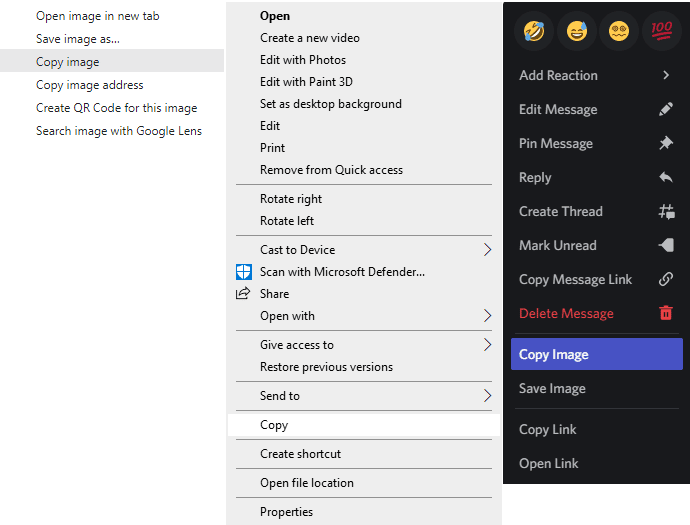Expand the Open with submenu arrow

point(487,316)
